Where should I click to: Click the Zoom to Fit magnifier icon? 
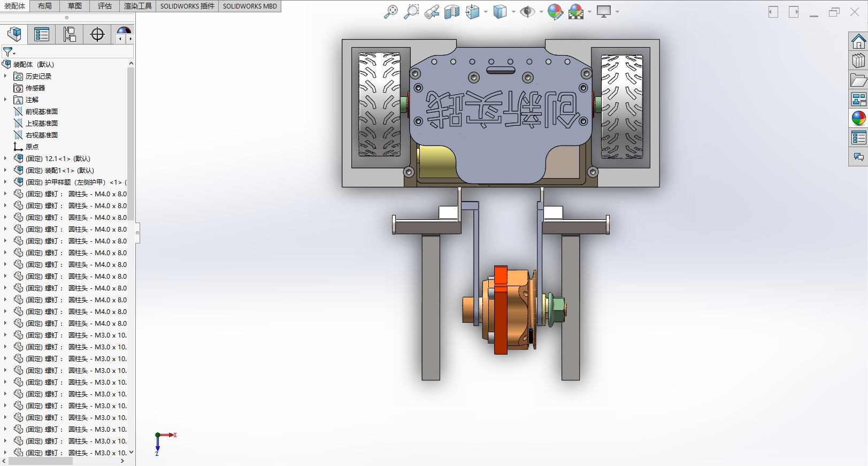[x=391, y=12]
